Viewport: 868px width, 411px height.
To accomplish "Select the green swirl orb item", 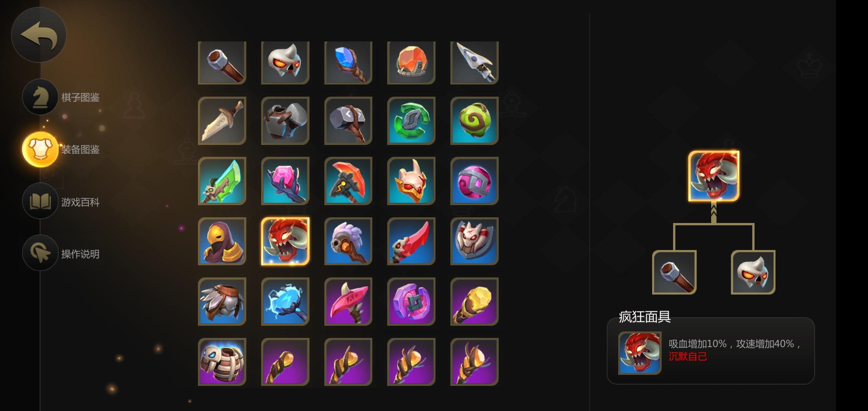I will pyautogui.click(x=474, y=121).
